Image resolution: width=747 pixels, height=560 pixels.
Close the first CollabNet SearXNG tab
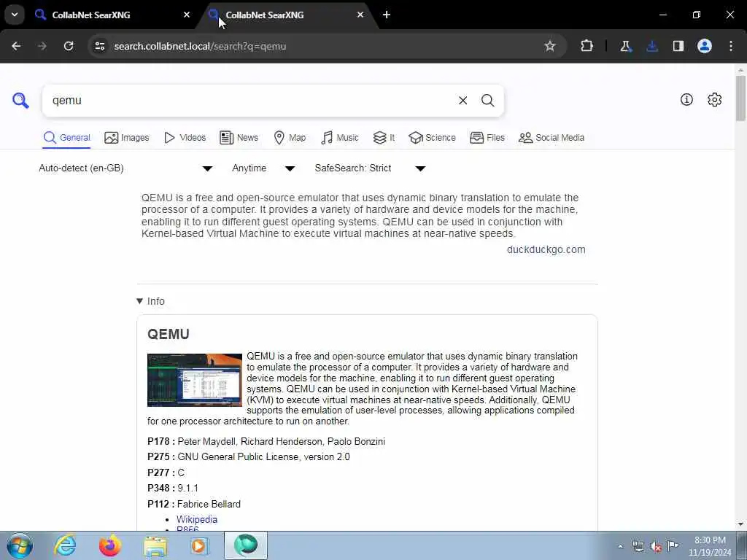point(187,15)
